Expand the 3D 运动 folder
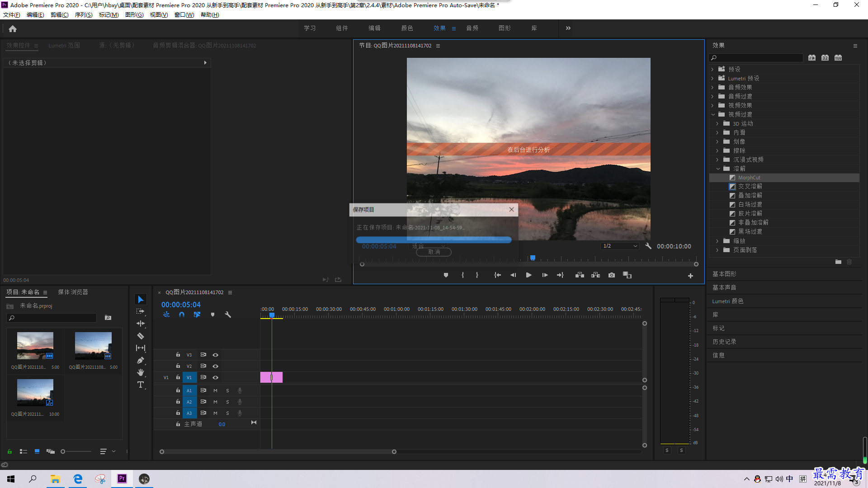Viewport: 868px width, 488px height. click(x=717, y=123)
